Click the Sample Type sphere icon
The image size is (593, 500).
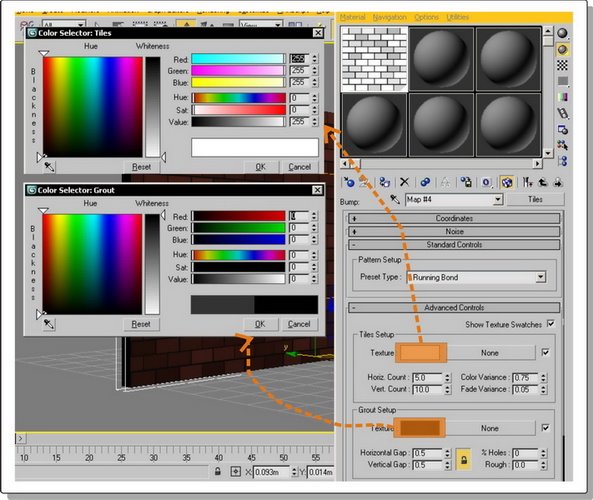(x=562, y=33)
